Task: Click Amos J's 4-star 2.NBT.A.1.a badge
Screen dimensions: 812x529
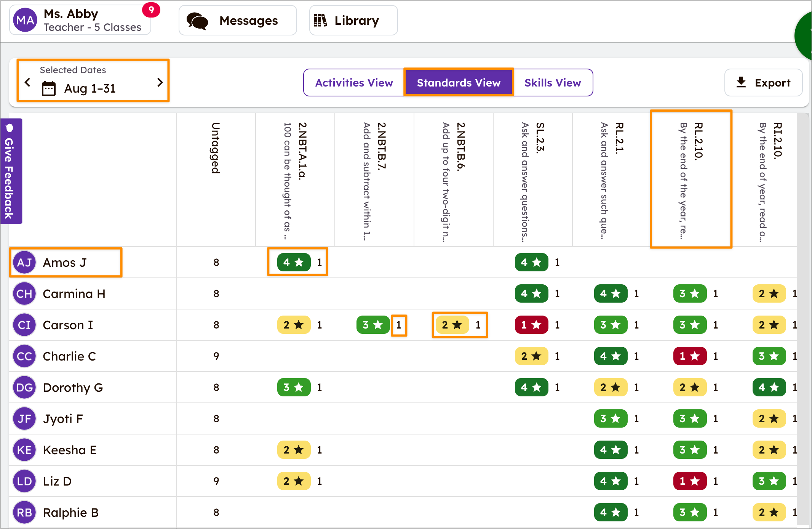Action: [x=294, y=262]
